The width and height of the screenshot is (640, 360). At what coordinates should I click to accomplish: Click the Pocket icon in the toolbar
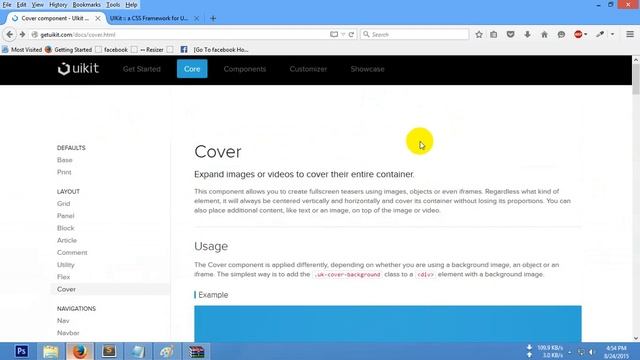(510, 35)
